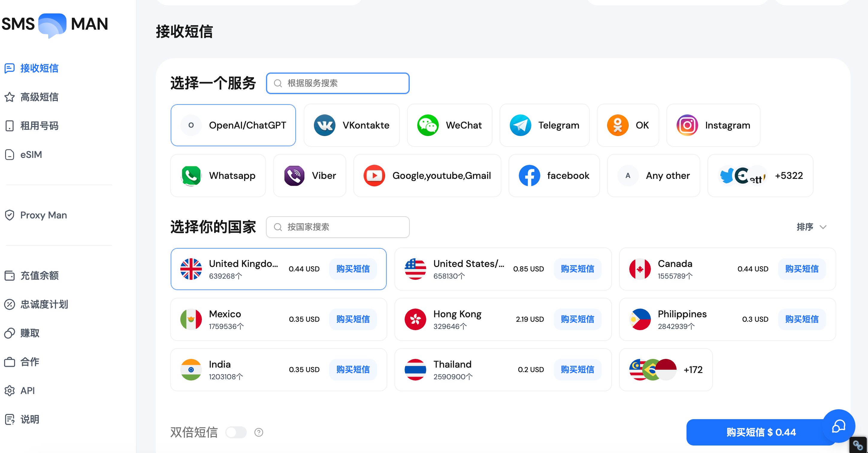The width and height of the screenshot is (868, 453).
Task: Expand the +5322 more services card
Action: pos(760,176)
